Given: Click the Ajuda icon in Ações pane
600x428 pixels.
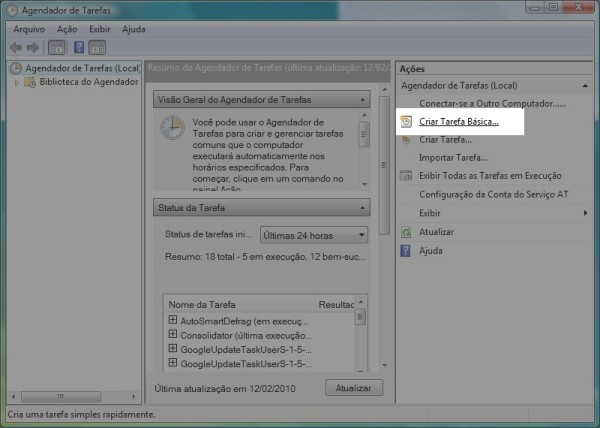Looking at the screenshot, I should (406, 250).
